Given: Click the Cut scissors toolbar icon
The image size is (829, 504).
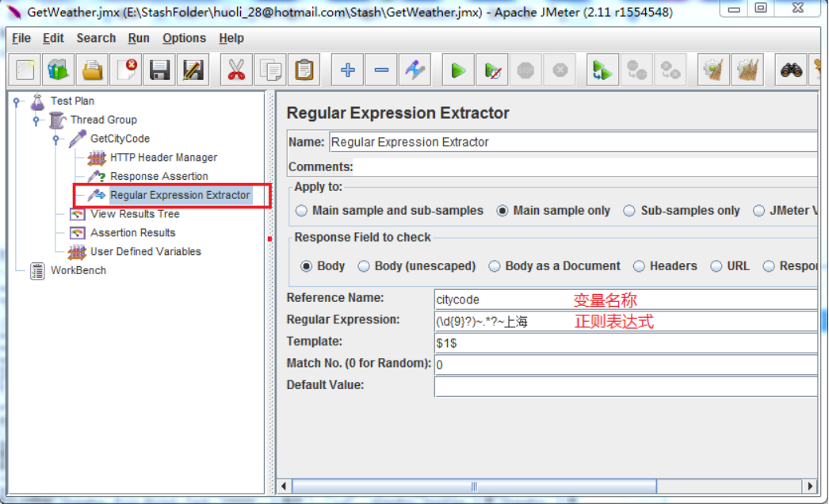Looking at the screenshot, I should tap(236, 70).
